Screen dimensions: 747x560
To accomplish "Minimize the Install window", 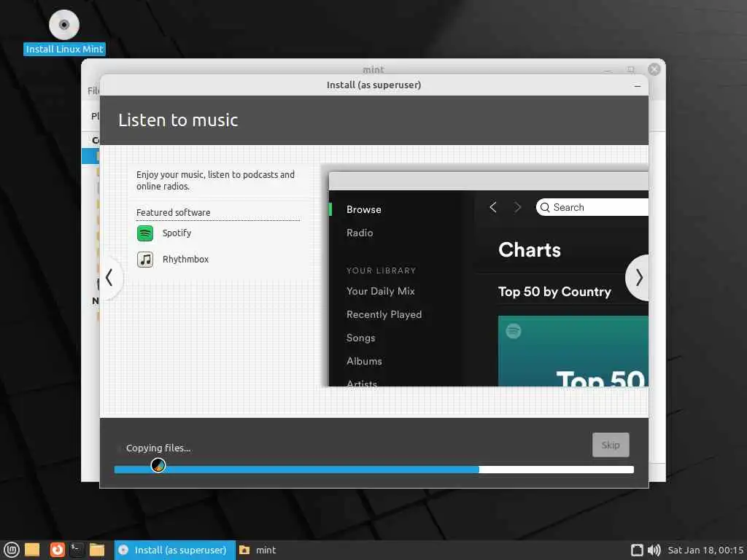I will 638,86.
